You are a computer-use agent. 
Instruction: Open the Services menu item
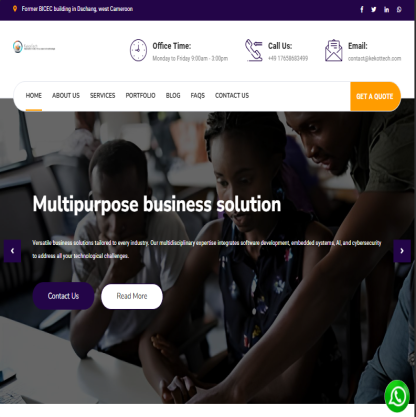(x=102, y=96)
